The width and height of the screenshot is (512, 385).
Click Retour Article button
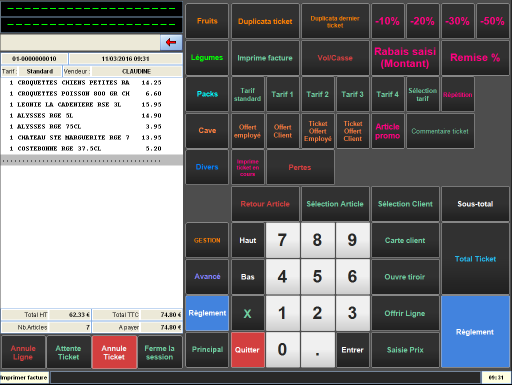pos(265,204)
